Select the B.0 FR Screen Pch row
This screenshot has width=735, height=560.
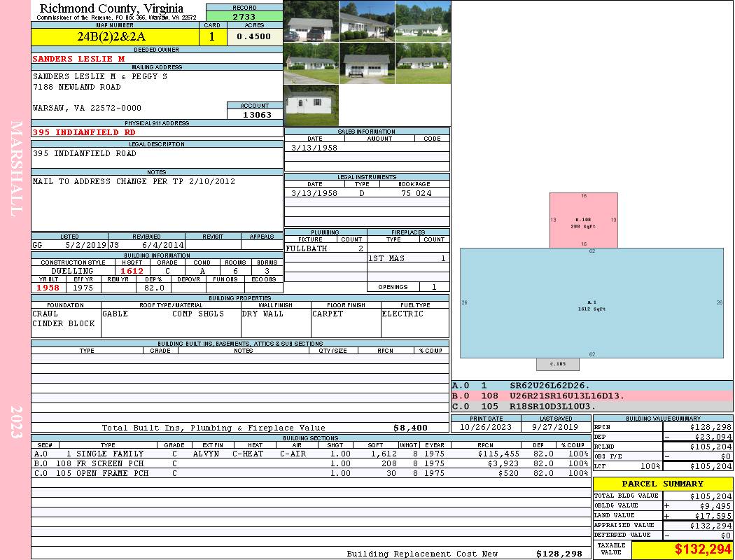coord(311,463)
